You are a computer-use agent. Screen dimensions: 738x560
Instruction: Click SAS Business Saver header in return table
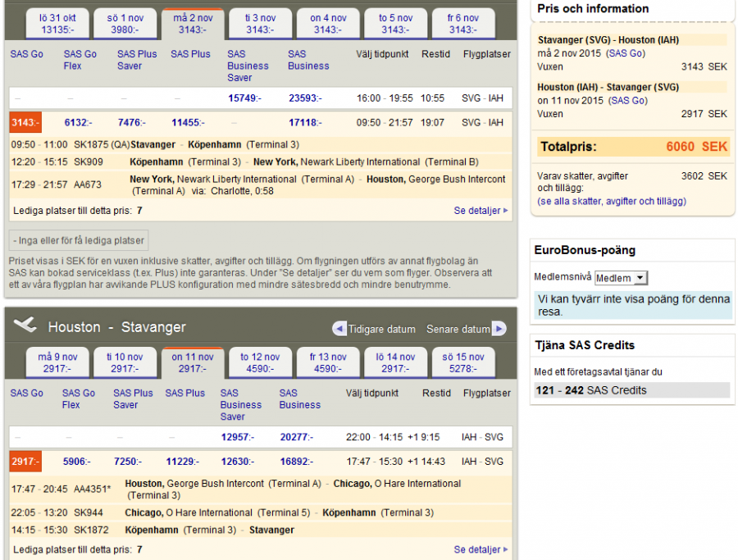(241, 405)
